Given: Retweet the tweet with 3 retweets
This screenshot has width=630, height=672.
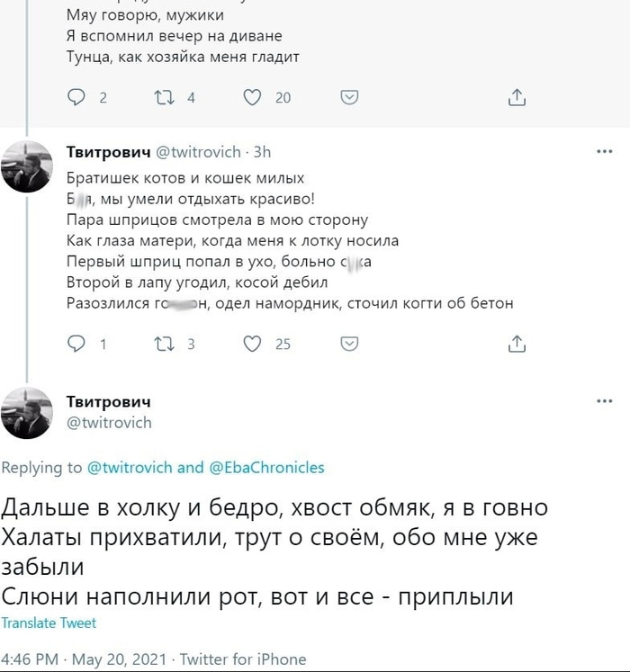Looking at the screenshot, I should [165, 343].
